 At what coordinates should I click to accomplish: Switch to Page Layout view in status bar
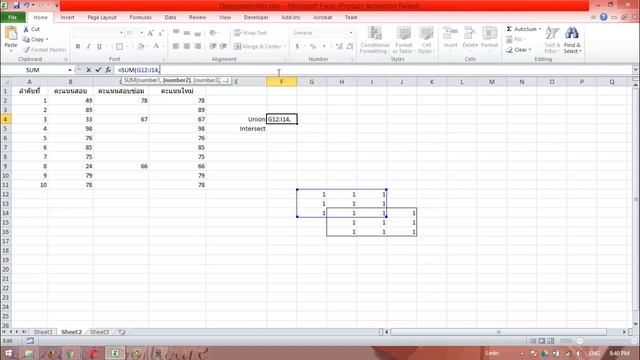coord(542,340)
